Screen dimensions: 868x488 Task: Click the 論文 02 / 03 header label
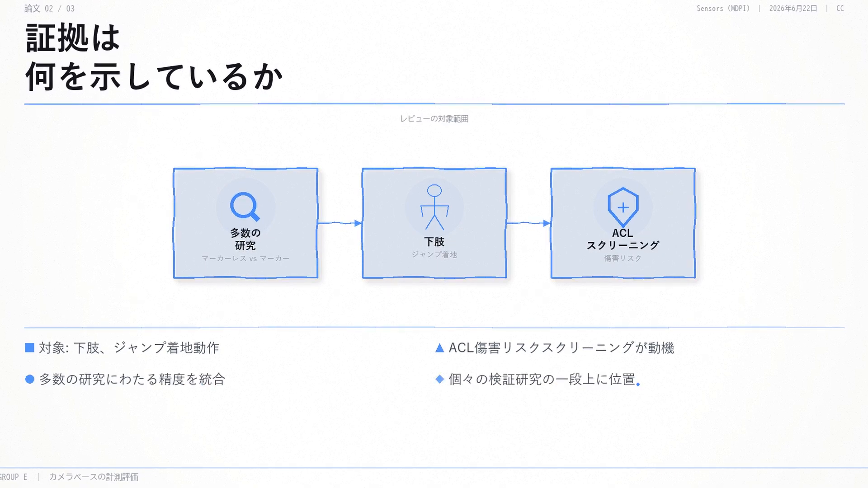click(x=50, y=9)
